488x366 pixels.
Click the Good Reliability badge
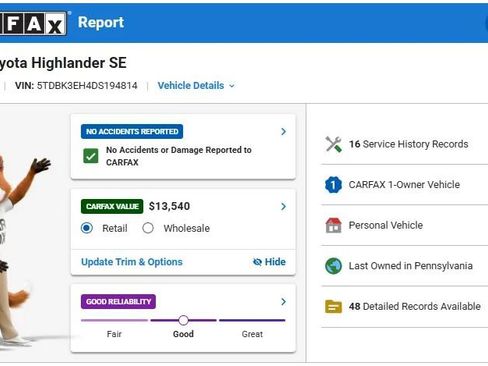tap(118, 302)
